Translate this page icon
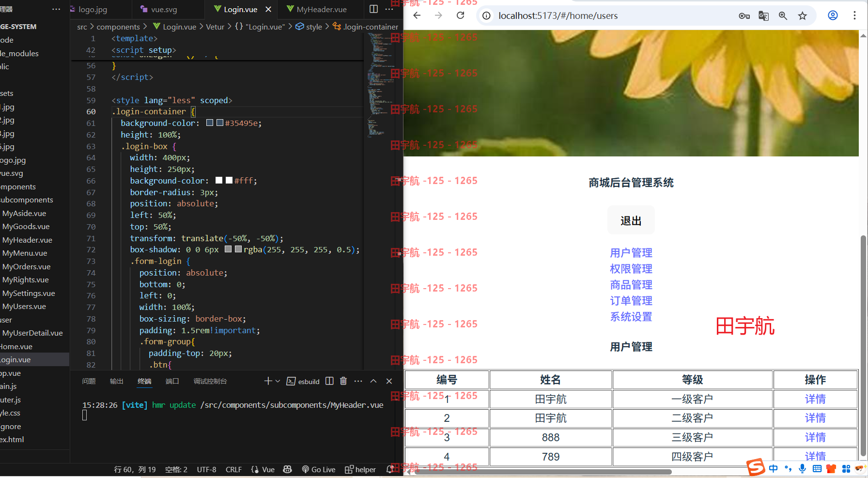The height and width of the screenshot is (478, 868). pyautogui.click(x=763, y=16)
